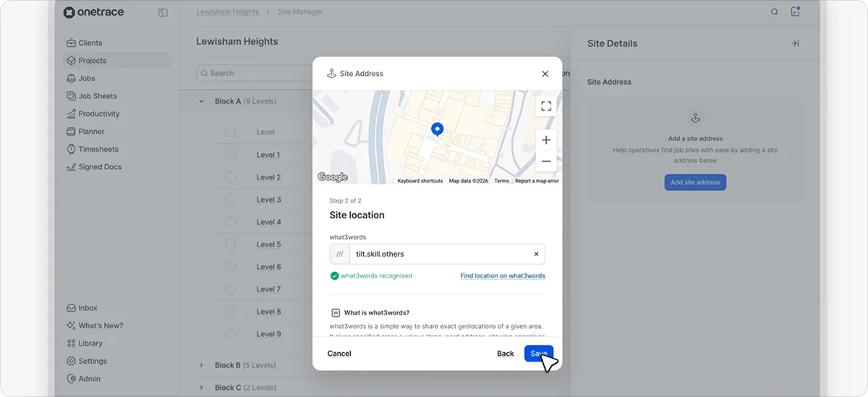Select the Level 7 radio button
The height and width of the screenshot is (397, 868).
click(x=231, y=289)
